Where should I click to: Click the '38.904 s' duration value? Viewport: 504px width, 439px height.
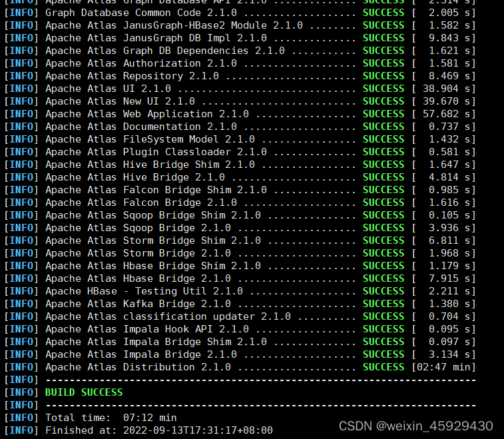point(447,89)
